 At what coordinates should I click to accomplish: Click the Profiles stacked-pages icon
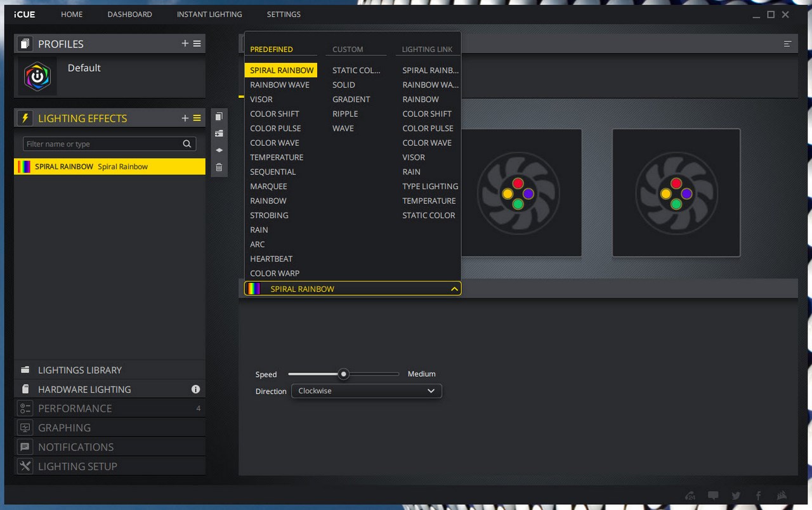pyautogui.click(x=25, y=44)
